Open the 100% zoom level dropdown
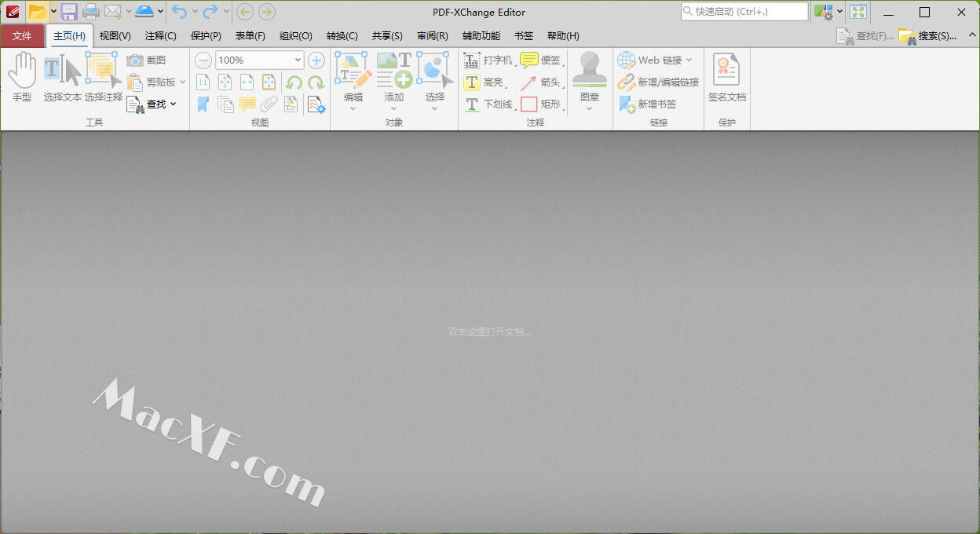Screen dimensions: 980x534 point(298,60)
